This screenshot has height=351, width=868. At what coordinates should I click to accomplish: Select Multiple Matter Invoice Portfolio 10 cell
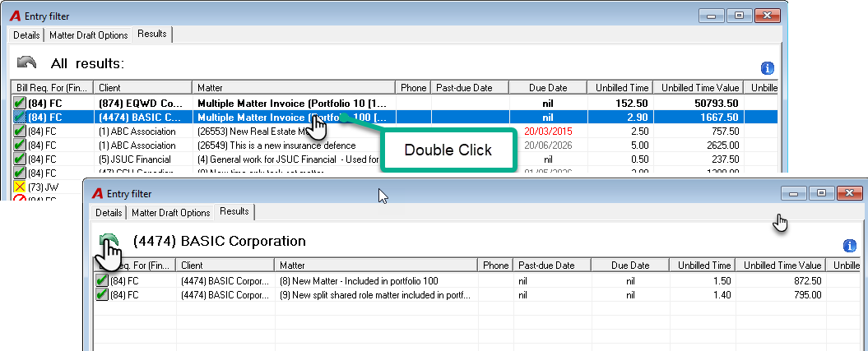point(294,104)
